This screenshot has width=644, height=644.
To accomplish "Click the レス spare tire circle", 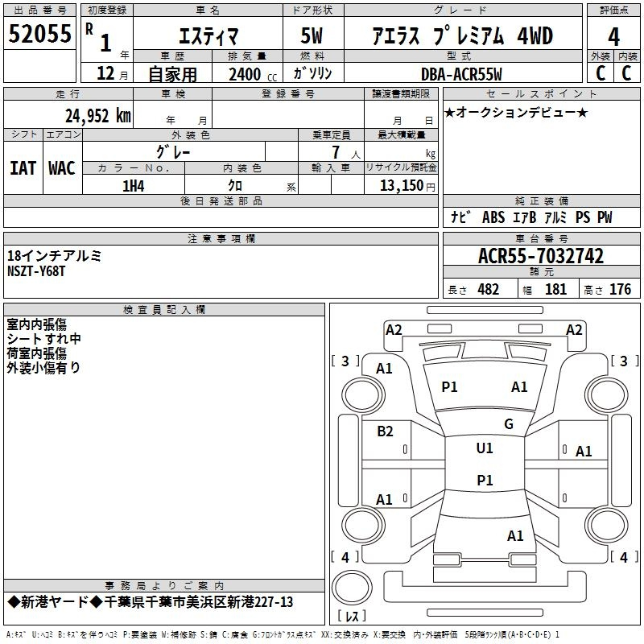I will pyautogui.click(x=352, y=588).
